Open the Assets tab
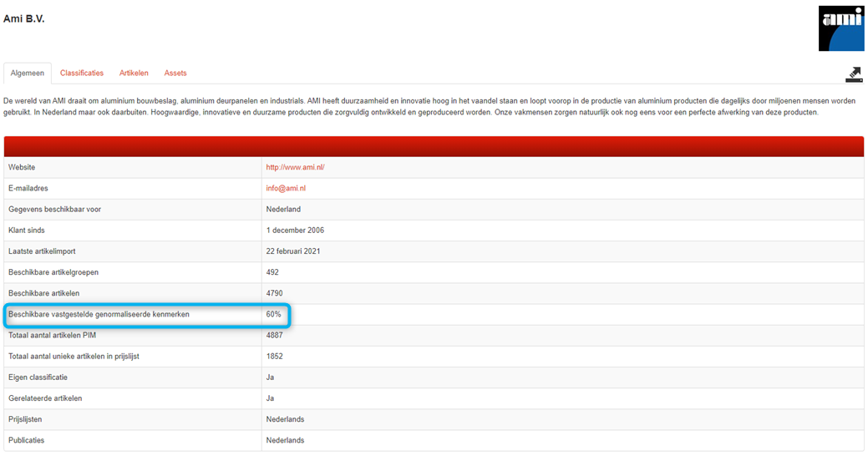This screenshot has height=456, width=868. (175, 73)
